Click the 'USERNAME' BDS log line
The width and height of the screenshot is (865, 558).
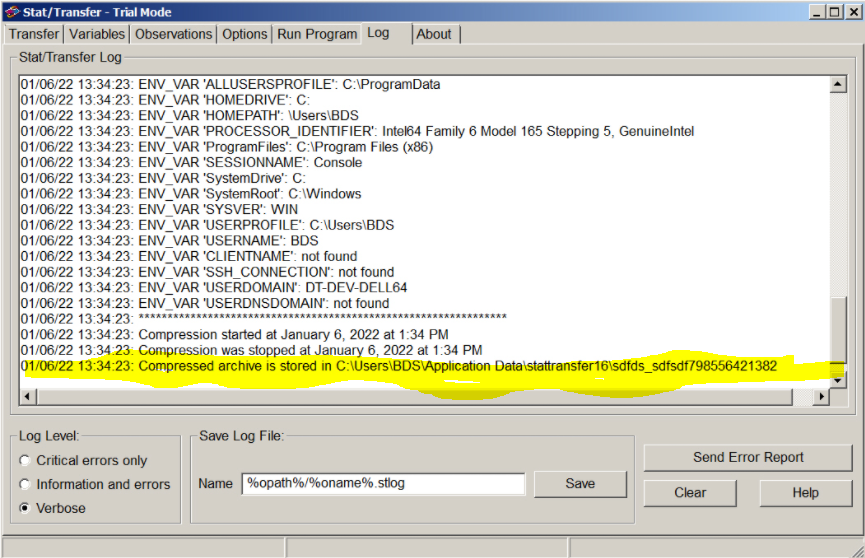(x=169, y=241)
